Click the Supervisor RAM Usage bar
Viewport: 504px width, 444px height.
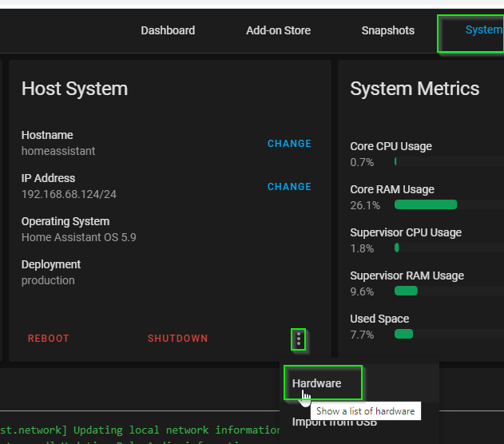tap(449, 291)
